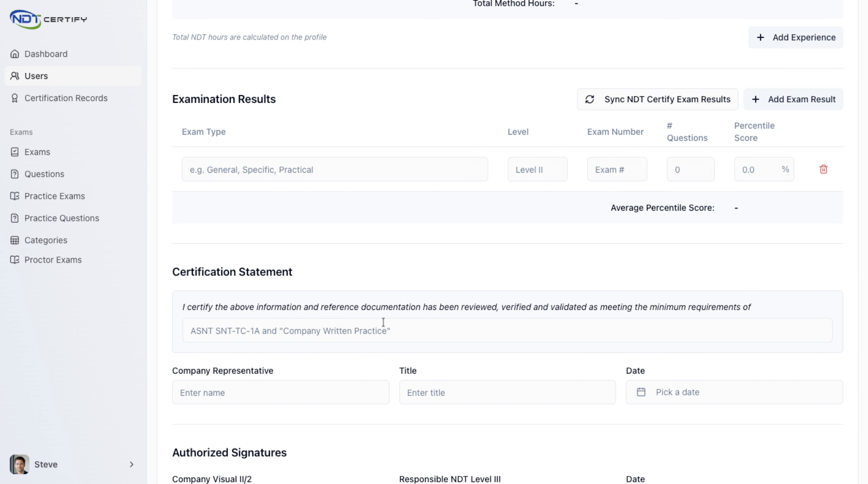This screenshot has width=868, height=484.
Task: Click the Average Percentile Score label
Action: pyautogui.click(x=662, y=208)
